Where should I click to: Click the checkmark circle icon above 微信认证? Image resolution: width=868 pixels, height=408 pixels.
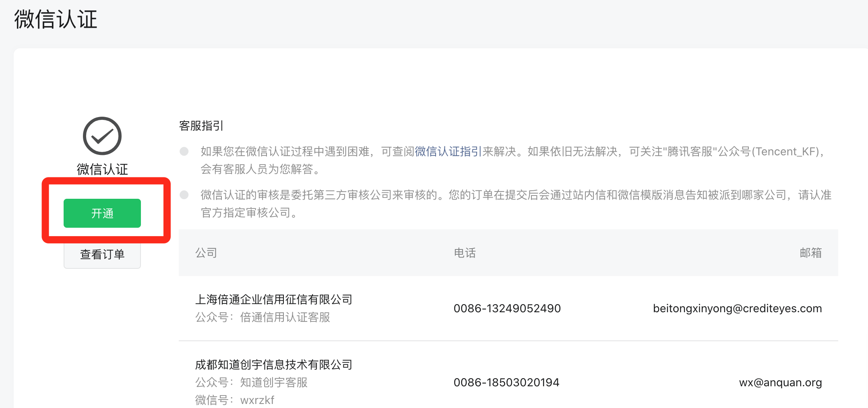coord(102,136)
